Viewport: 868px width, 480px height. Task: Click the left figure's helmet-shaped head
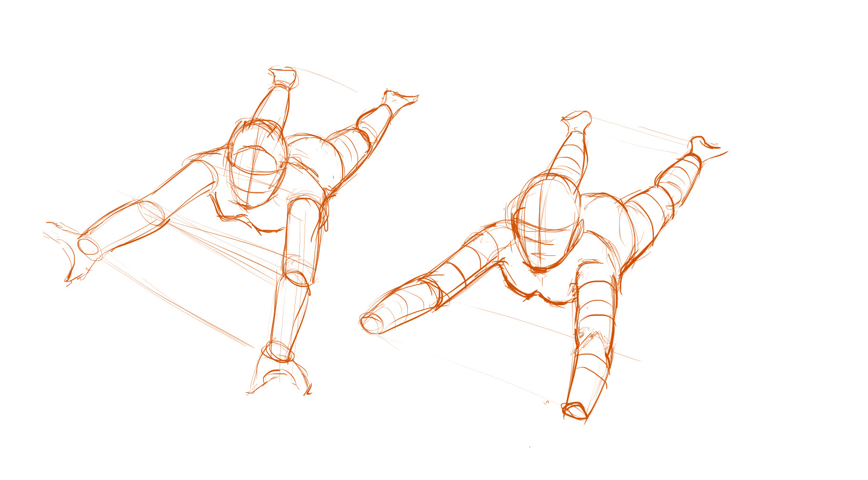tap(258, 164)
